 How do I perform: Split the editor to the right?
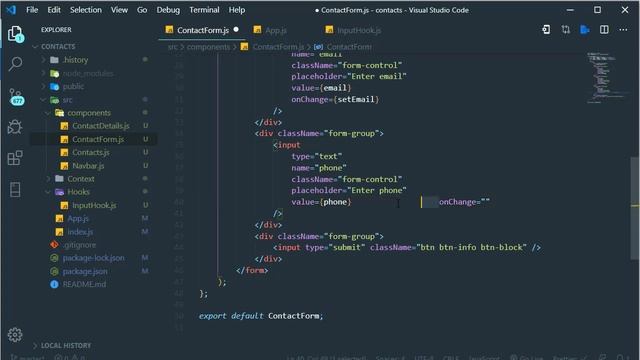(x=604, y=30)
